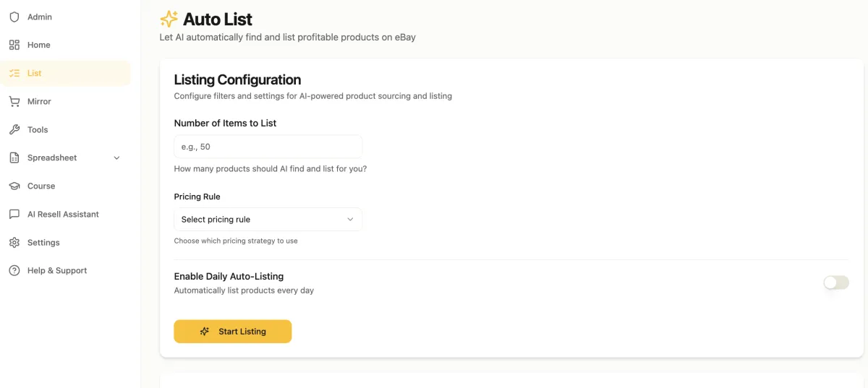Open the Select pricing rule dropdown
The image size is (868, 388).
tap(268, 220)
